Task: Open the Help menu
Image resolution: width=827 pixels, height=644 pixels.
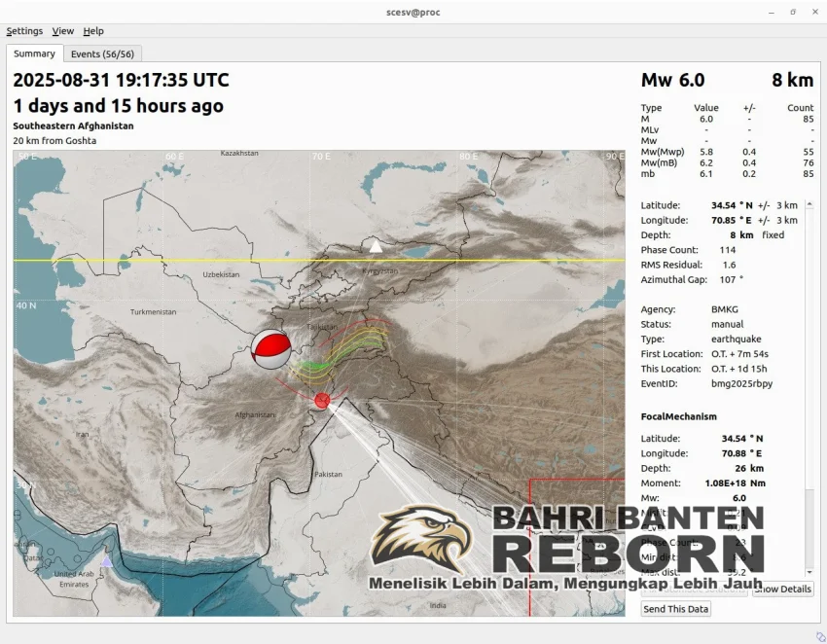Action: coord(93,31)
